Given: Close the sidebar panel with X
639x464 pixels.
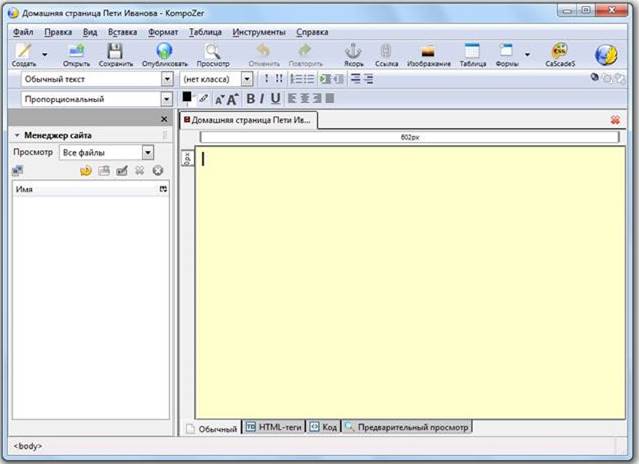Looking at the screenshot, I should (164, 119).
